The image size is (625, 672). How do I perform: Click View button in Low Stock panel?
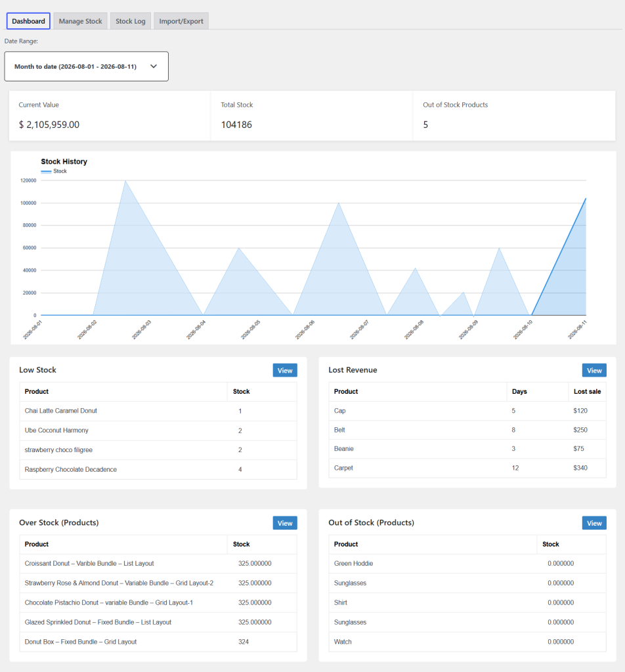pyautogui.click(x=285, y=370)
